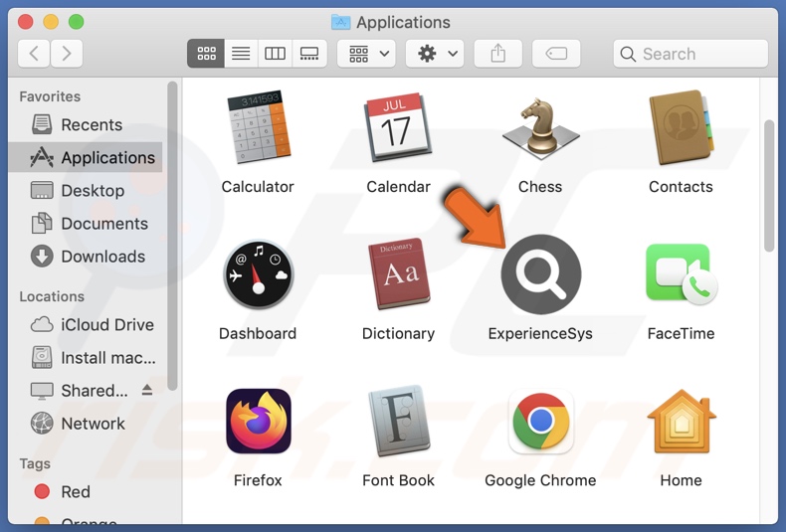Switch to gallery view
The height and width of the screenshot is (532, 786).
(x=309, y=53)
